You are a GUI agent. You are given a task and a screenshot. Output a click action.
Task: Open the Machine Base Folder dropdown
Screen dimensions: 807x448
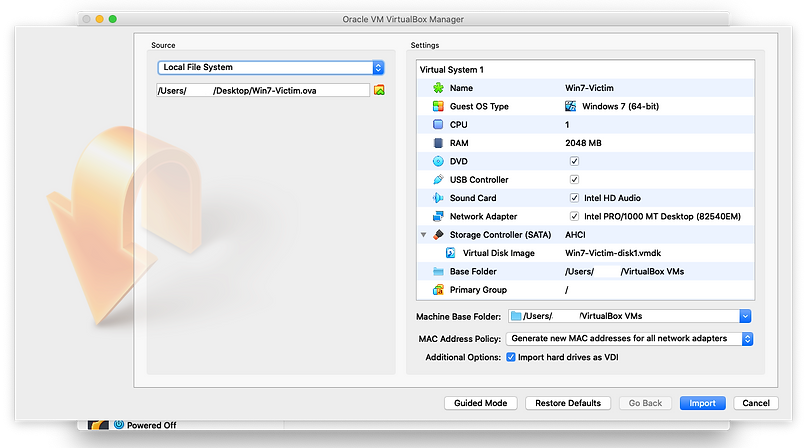[x=745, y=316]
